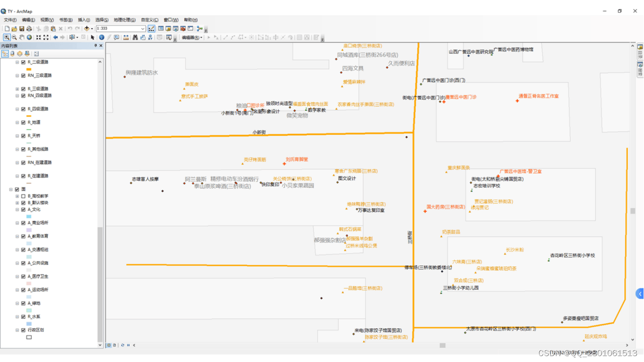Open the Find binoculars tool
The width and height of the screenshot is (644, 362).
(135, 37)
